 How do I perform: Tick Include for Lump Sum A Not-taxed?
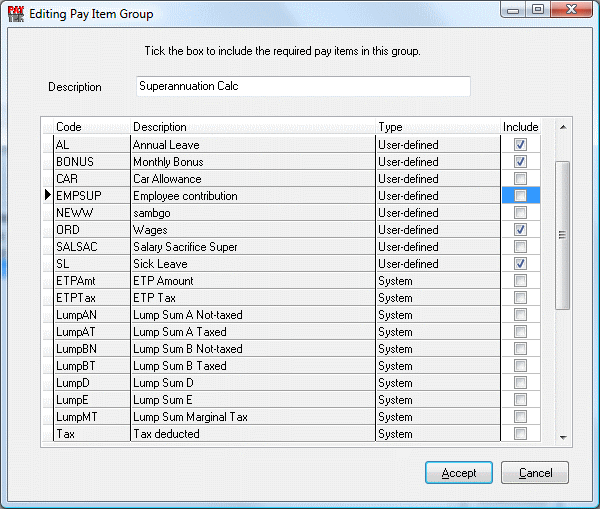(520, 315)
